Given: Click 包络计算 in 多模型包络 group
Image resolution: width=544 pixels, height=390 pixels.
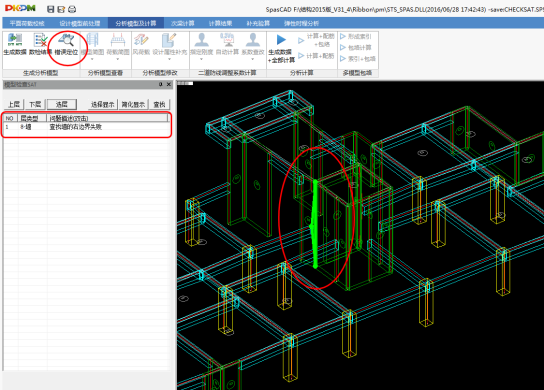Looking at the screenshot, I should (356, 48).
